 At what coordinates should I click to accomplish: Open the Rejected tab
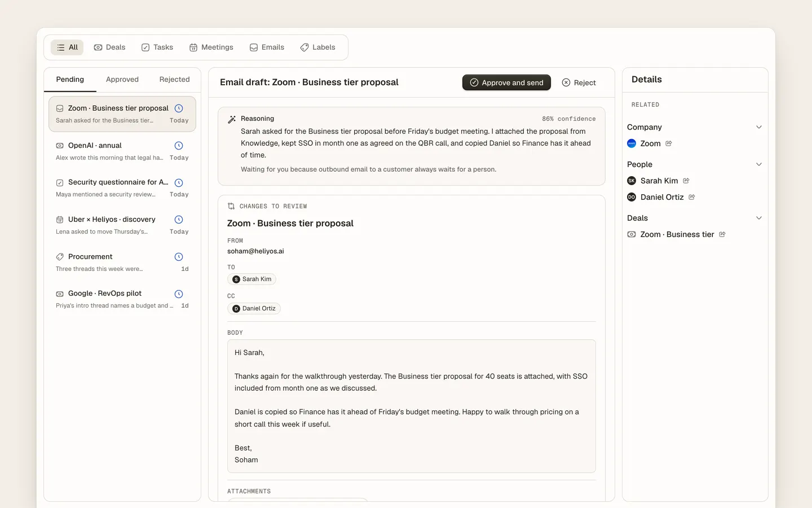[x=174, y=80]
